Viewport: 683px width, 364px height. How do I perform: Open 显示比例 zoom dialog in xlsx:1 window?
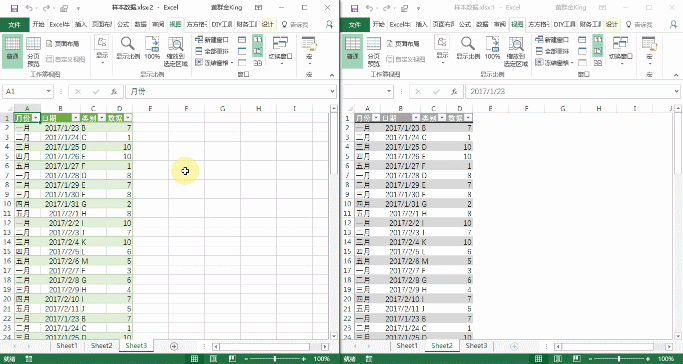point(468,49)
